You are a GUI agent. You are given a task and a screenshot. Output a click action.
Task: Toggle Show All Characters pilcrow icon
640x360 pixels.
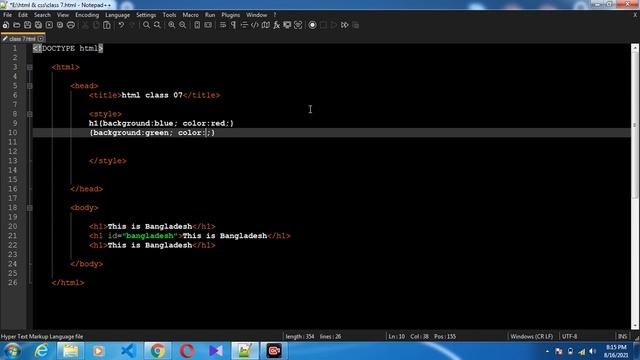tap(233, 25)
